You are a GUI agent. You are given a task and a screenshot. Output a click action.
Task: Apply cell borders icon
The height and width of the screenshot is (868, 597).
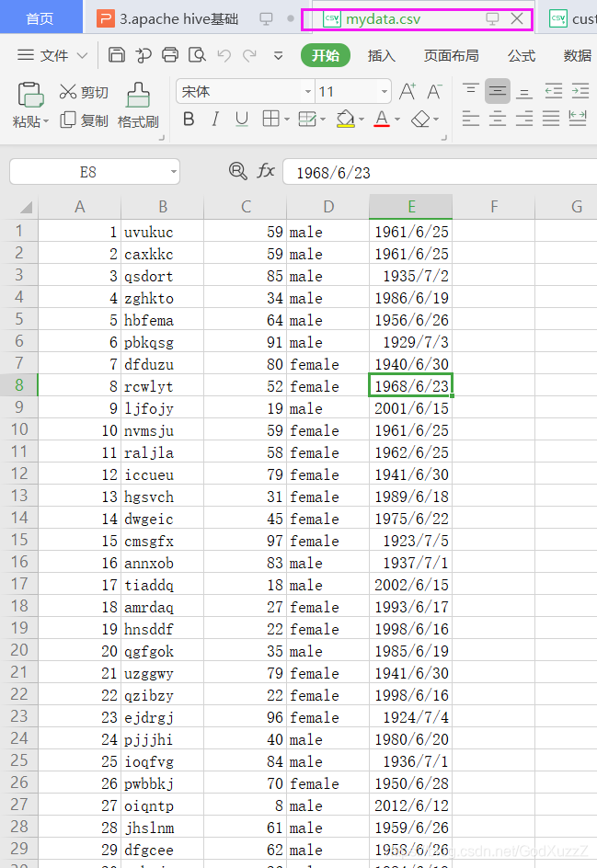(270, 119)
